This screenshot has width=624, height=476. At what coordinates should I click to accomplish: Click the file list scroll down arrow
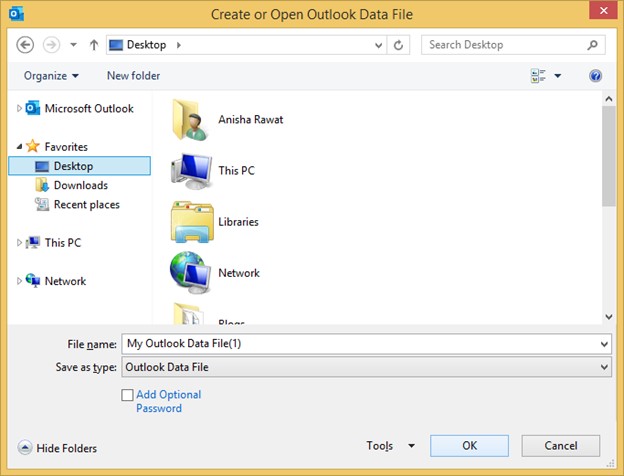coord(609,317)
